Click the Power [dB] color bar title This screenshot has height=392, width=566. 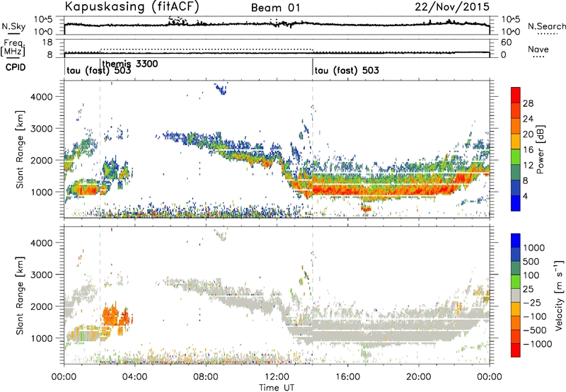click(x=540, y=149)
